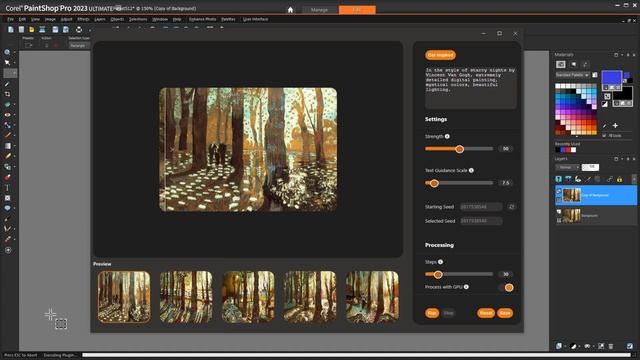Open the Standard Palette dropdown in Materials
The width and height of the screenshot is (640, 360).
(x=572, y=75)
